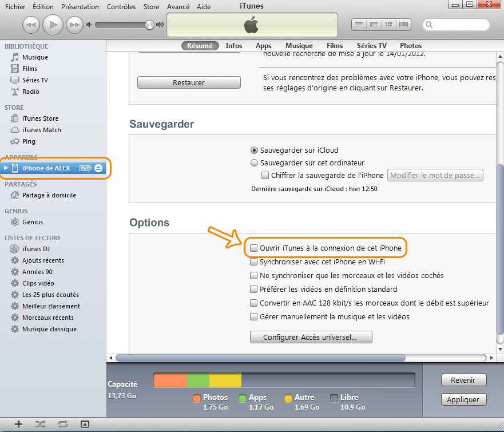Open the Aide menu

pyautogui.click(x=204, y=6)
